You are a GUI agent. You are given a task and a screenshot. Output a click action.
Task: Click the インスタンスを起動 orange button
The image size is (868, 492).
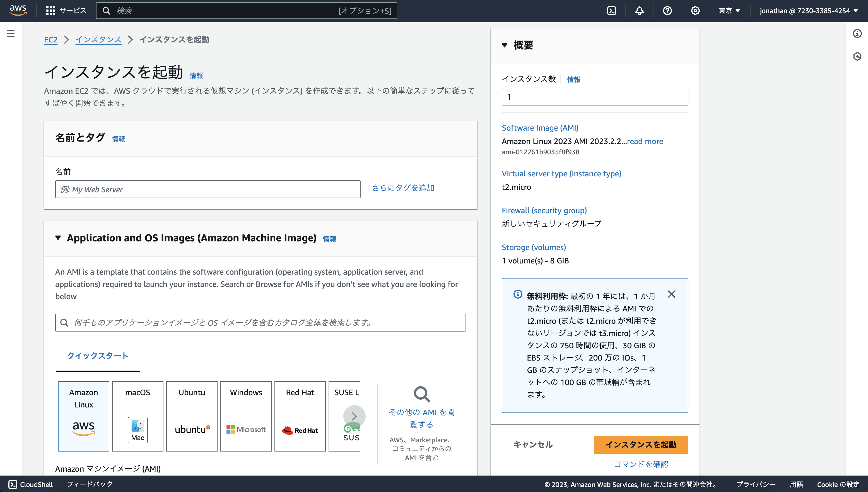click(x=640, y=445)
